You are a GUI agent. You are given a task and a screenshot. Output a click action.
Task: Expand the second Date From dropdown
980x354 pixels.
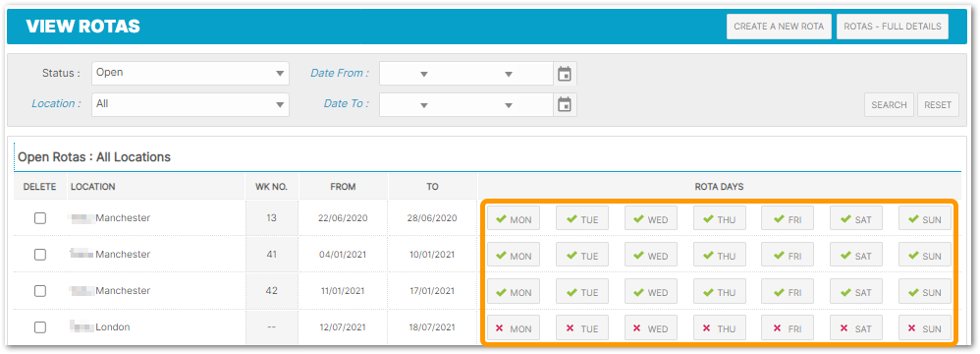(x=509, y=74)
